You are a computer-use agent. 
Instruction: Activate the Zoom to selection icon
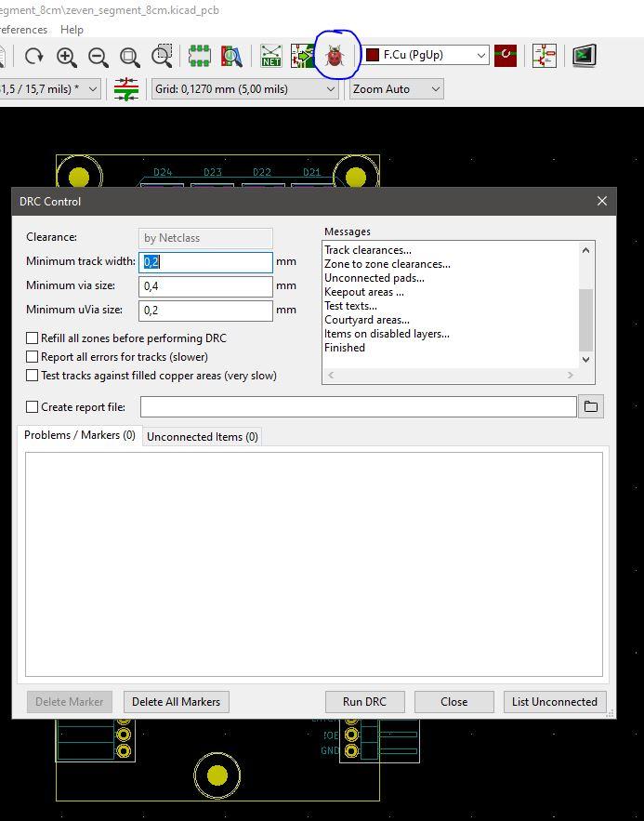pyautogui.click(x=162, y=56)
